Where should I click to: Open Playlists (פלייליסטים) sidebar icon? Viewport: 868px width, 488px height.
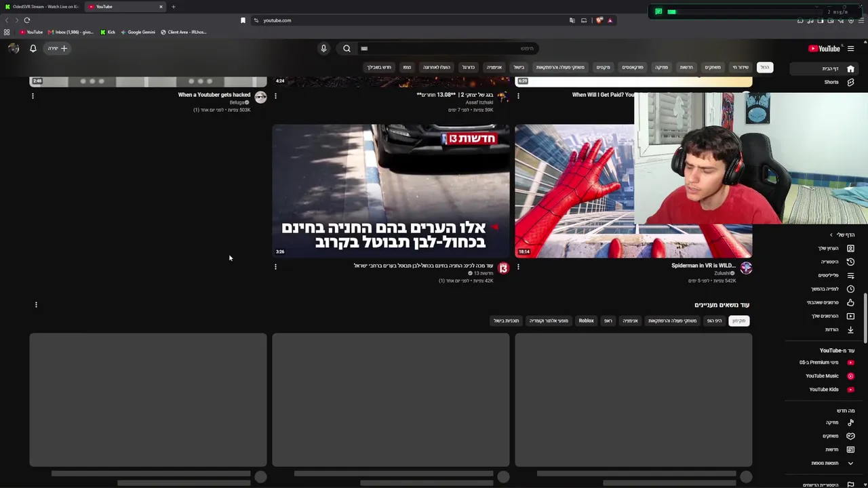pos(850,275)
